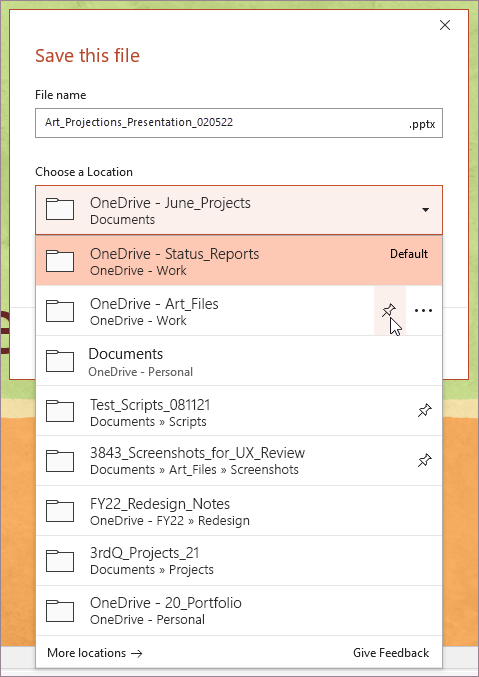Open More locations link

[x=95, y=653]
